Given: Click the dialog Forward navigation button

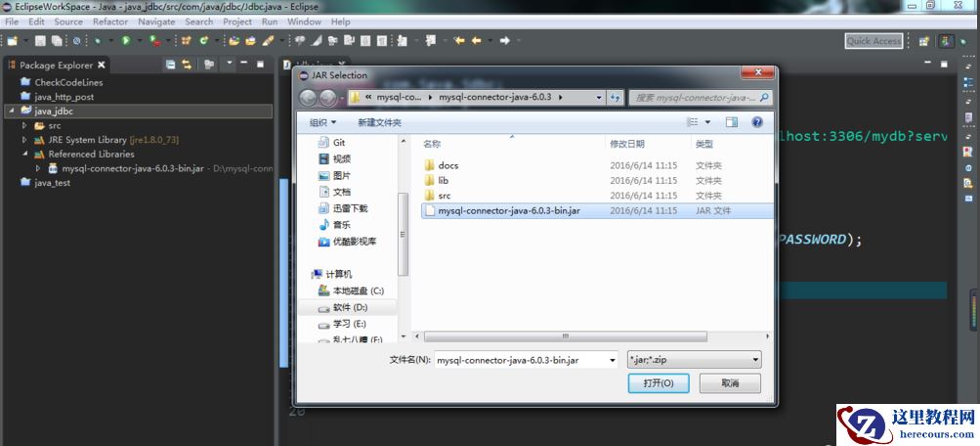Looking at the screenshot, I should click(327, 98).
